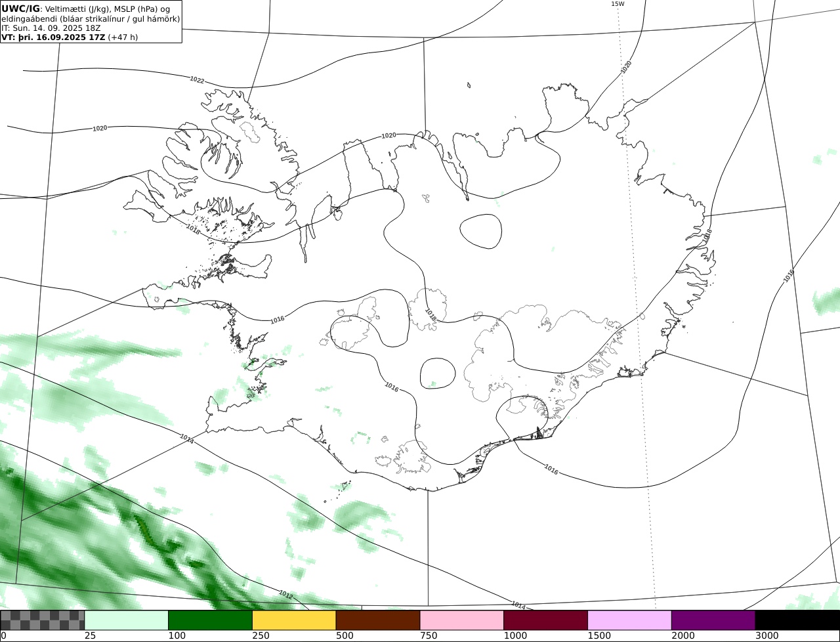Click legend value "1000"
The height and width of the screenshot is (642, 840).
pos(515,636)
